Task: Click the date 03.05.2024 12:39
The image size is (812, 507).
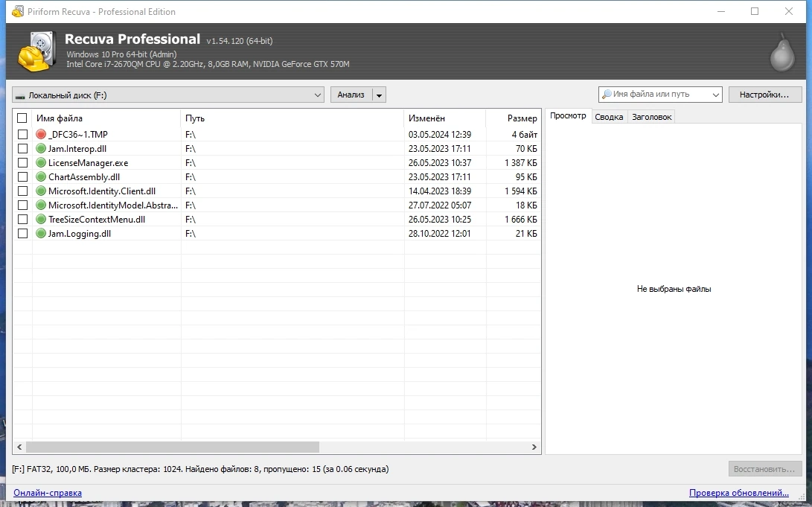Action: coord(440,134)
